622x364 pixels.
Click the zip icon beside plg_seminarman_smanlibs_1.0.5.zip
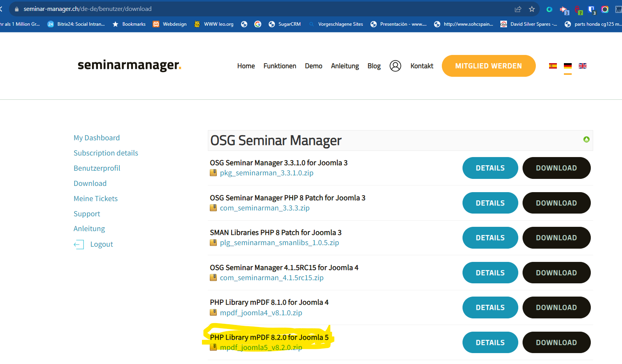click(213, 242)
